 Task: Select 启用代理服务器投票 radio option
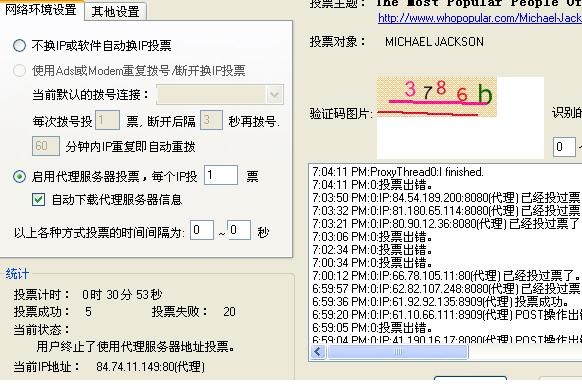coord(19,176)
